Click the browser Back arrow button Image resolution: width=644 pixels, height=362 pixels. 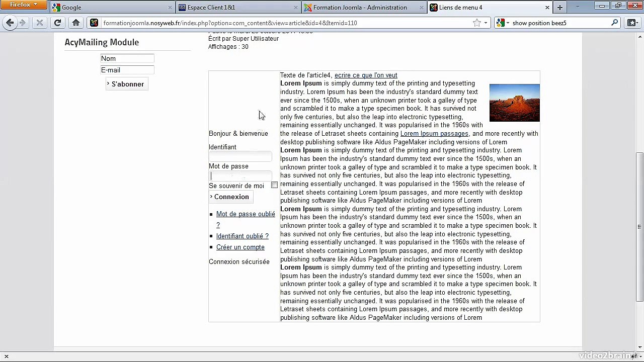10,23
